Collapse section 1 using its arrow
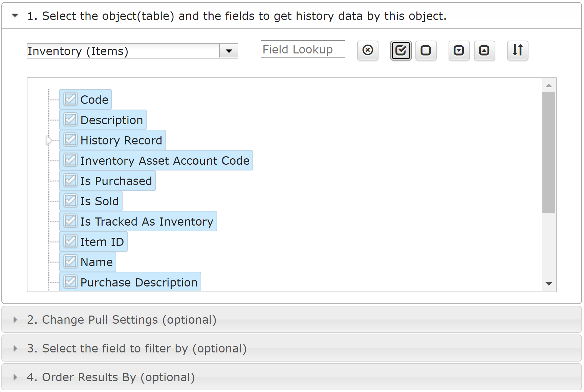Screen dimensions: 584x392 coord(15,16)
